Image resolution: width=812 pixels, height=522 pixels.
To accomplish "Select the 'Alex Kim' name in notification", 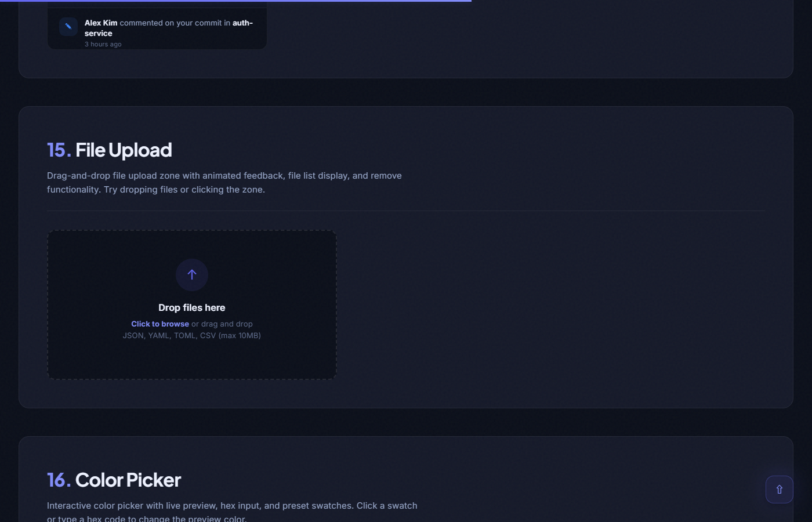I will click(101, 23).
